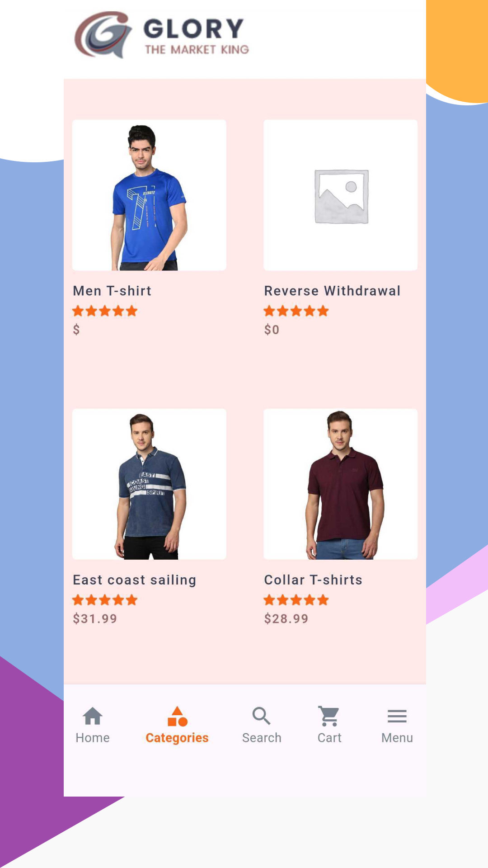Image resolution: width=488 pixels, height=868 pixels.
Task: Click the image placeholder for Reverse Withdrawal
Action: pos(341,195)
